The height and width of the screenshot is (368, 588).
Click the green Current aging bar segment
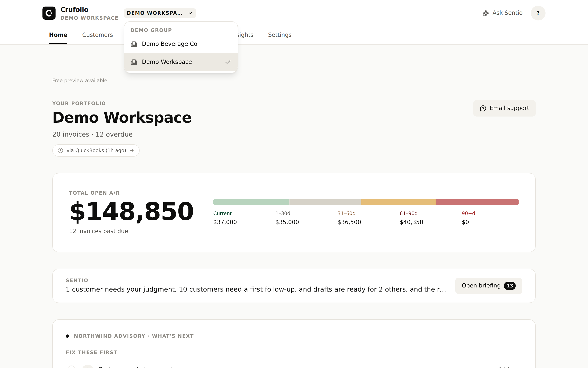pyautogui.click(x=251, y=202)
